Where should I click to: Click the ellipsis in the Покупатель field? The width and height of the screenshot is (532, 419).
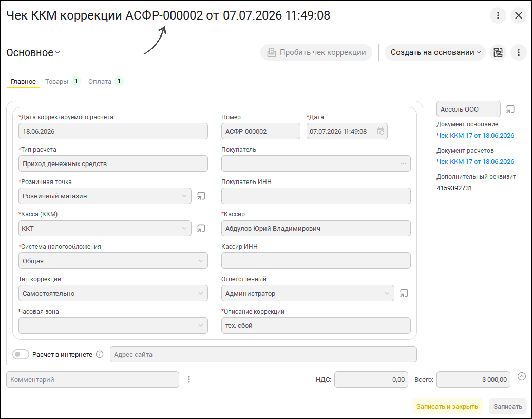pos(403,163)
